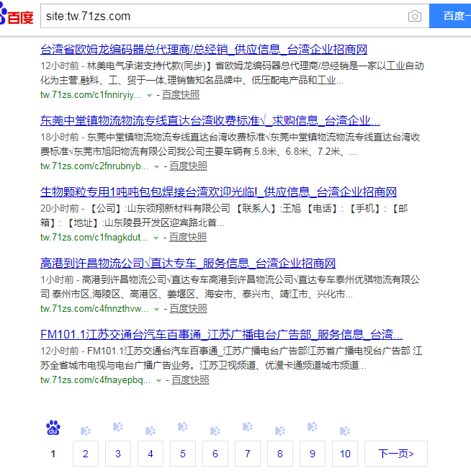Expand dropdown arrow beside tw.71zs.com/c4fnayepbq
Viewport: 471px width, 476px height.
tap(158, 380)
